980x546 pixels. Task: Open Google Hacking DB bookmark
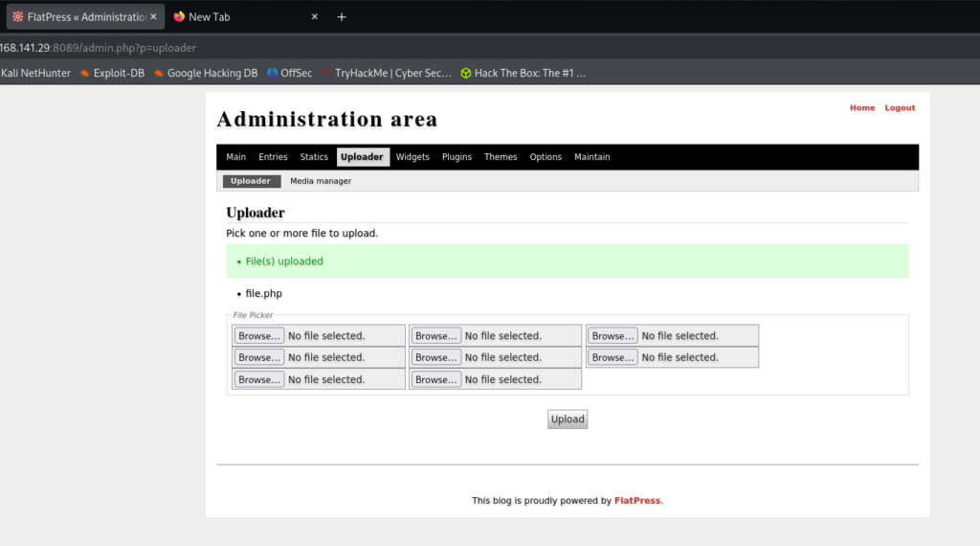coord(212,73)
